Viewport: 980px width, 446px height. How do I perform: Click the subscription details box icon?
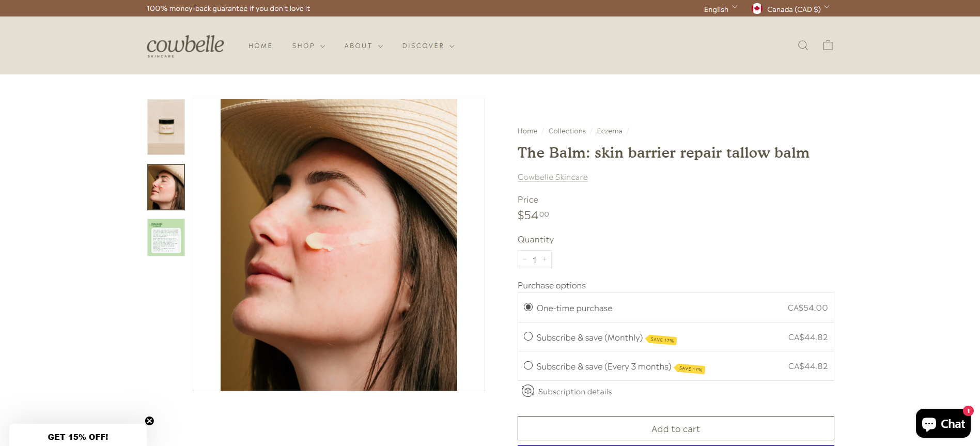coord(527,391)
